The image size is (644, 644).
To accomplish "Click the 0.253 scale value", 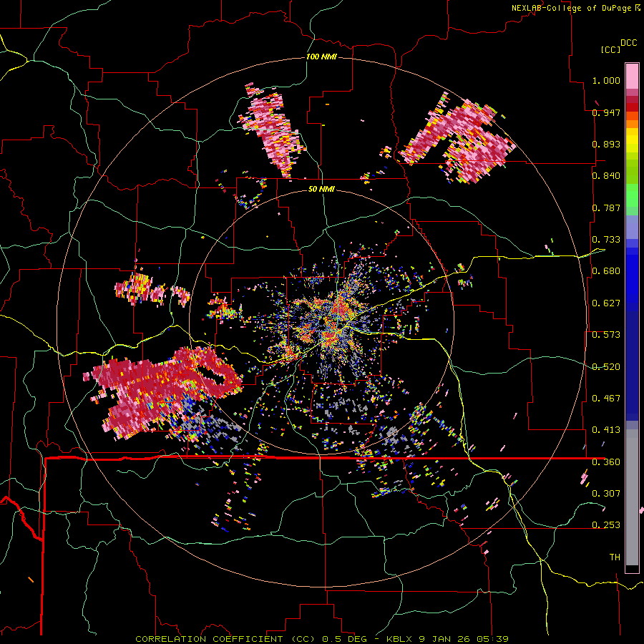I will pos(606,525).
